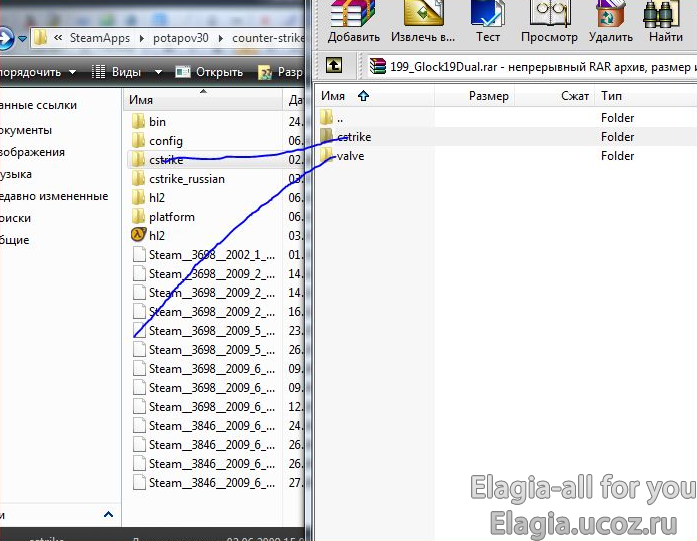Open Документы favorite link in sidebar
The width and height of the screenshot is (697, 541).
coord(26,130)
